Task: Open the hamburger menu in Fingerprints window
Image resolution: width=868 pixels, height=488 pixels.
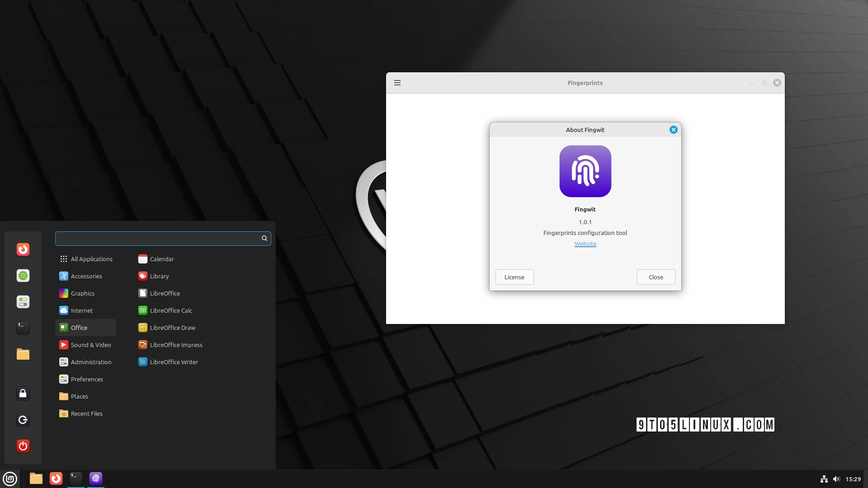Action: pos(397,83)
